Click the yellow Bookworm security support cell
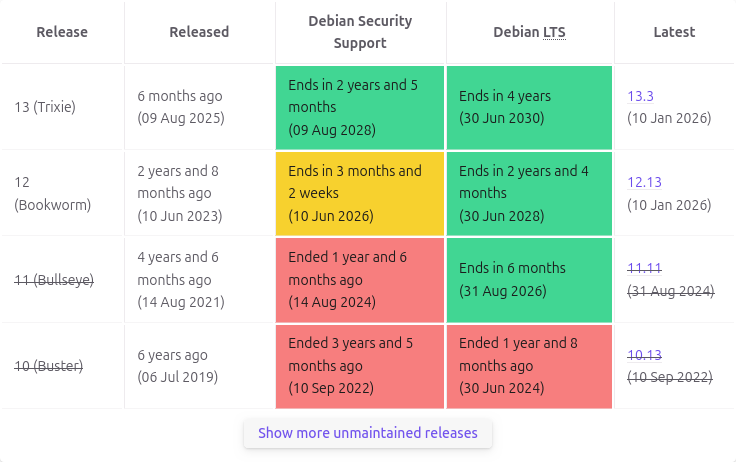Image resolution: width=736 pixels, height=462 pixels. pos(360,193)
